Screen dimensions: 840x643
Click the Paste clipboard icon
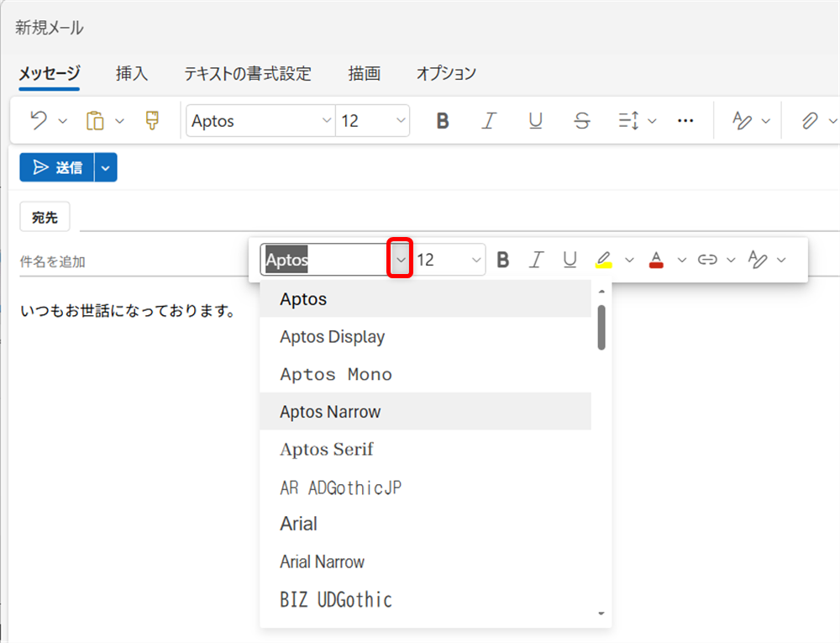click(x=95, y=121)
